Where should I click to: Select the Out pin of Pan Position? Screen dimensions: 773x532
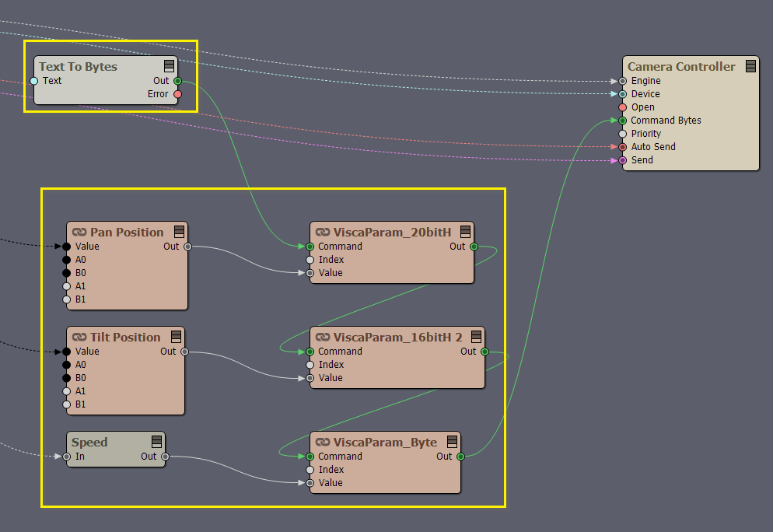188,247
